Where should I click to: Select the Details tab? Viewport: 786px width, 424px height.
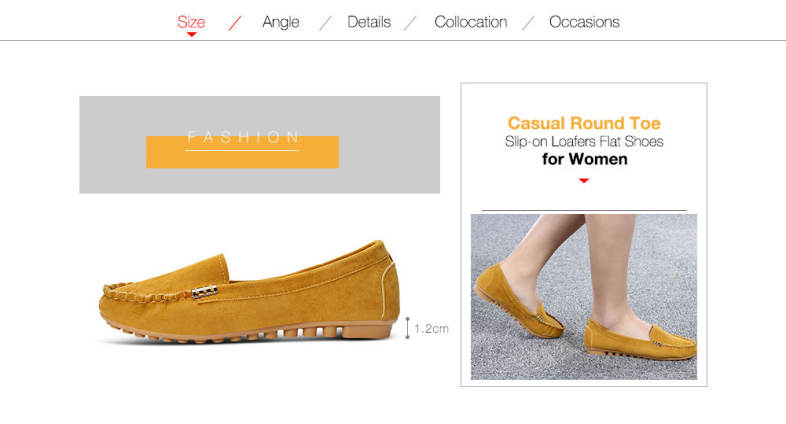pos(369,22)
